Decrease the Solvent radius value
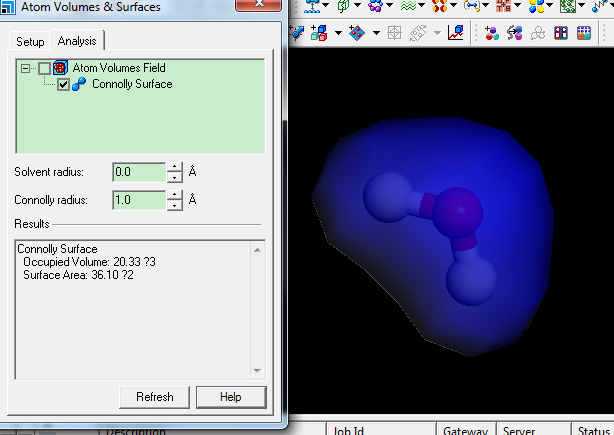This screenshot has height=435, width=614. pos(175,177)
